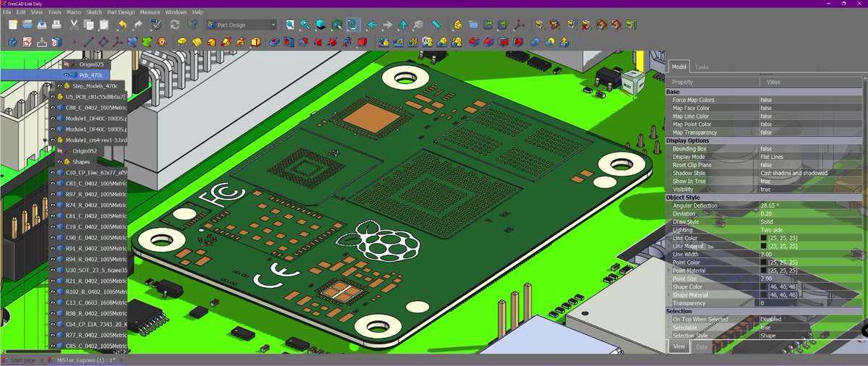Click the yellow Pad tool icon
The width and height of the screenshot is (868, 366).
(182, 43)
